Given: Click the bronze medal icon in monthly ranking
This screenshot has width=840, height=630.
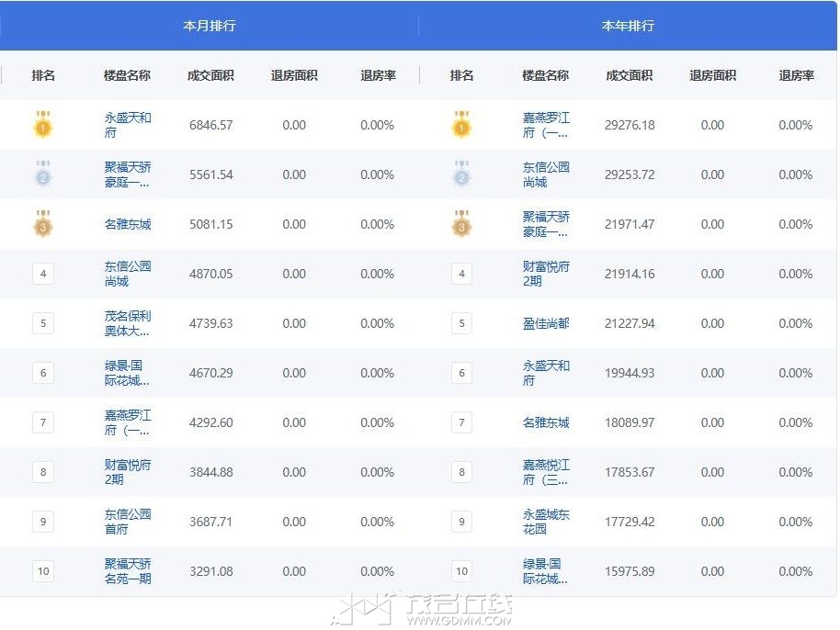Looking at the screenshot, I should pyautogui.click(x=42, y=224).
